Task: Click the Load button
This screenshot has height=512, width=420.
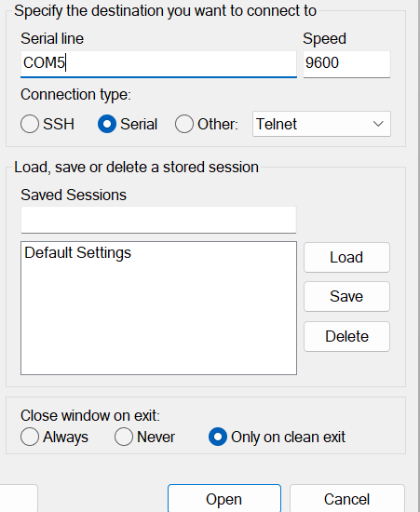Action: [x=346, y=257]
